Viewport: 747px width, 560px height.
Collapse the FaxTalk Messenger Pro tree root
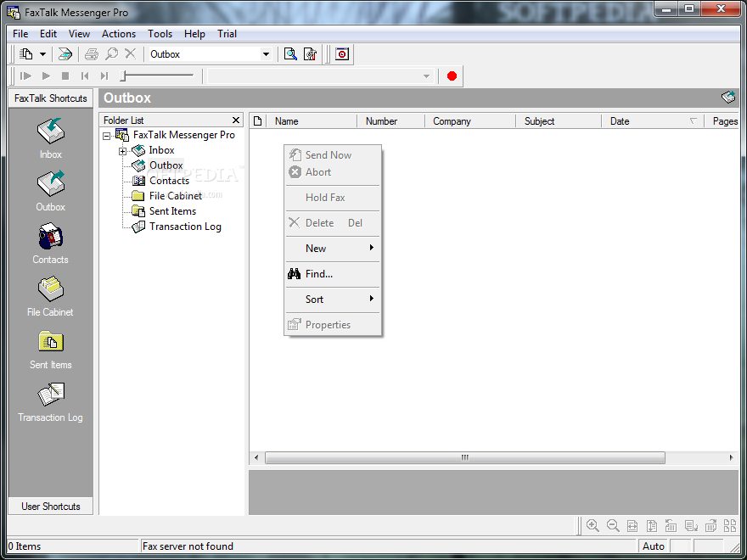tap(107, 137)
